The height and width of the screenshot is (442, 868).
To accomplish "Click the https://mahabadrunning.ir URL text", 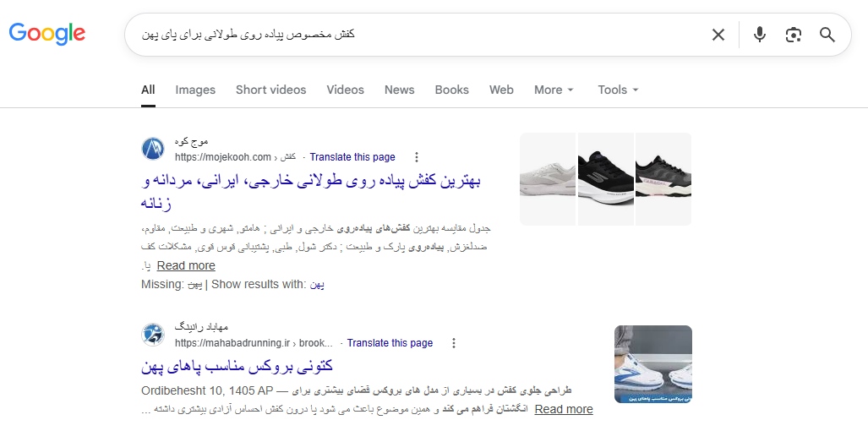I will [x=232, y=343].
